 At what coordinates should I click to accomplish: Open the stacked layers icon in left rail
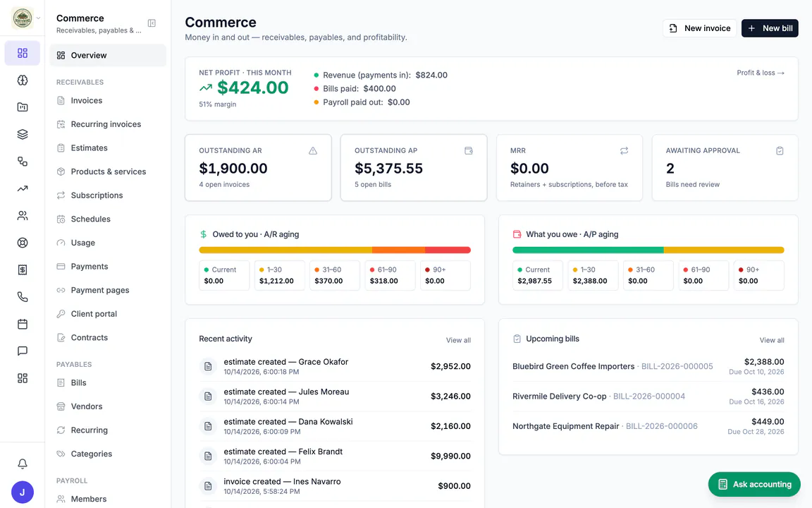pos(23,134)
